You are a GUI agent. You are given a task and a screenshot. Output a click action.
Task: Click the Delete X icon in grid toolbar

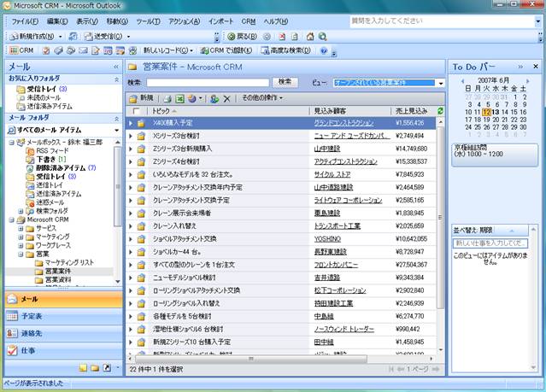(227, 99)
